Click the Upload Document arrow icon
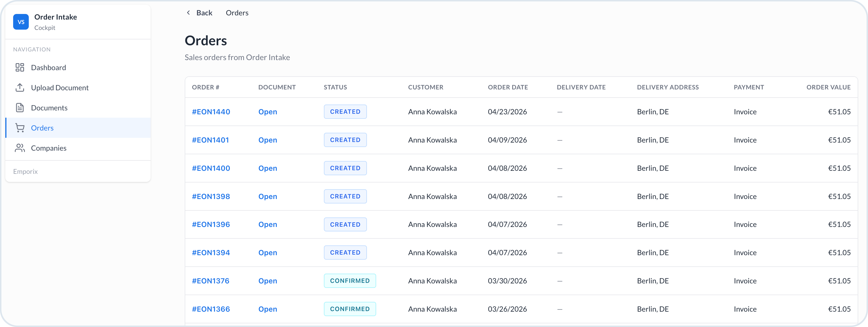 pos(20,88)
